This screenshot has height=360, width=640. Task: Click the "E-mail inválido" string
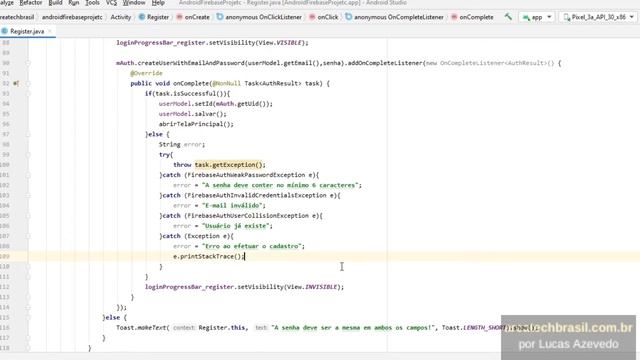click(x=233, y=205)
